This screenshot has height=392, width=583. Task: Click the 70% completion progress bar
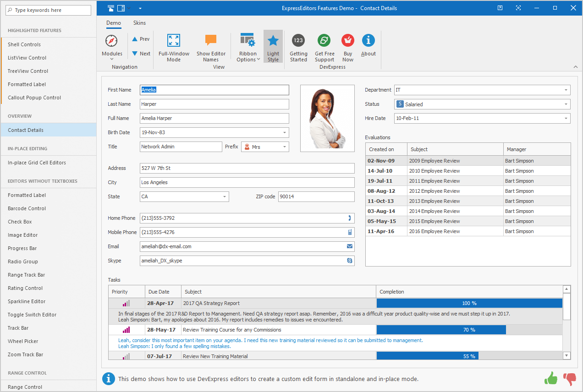tap(441, 329)
